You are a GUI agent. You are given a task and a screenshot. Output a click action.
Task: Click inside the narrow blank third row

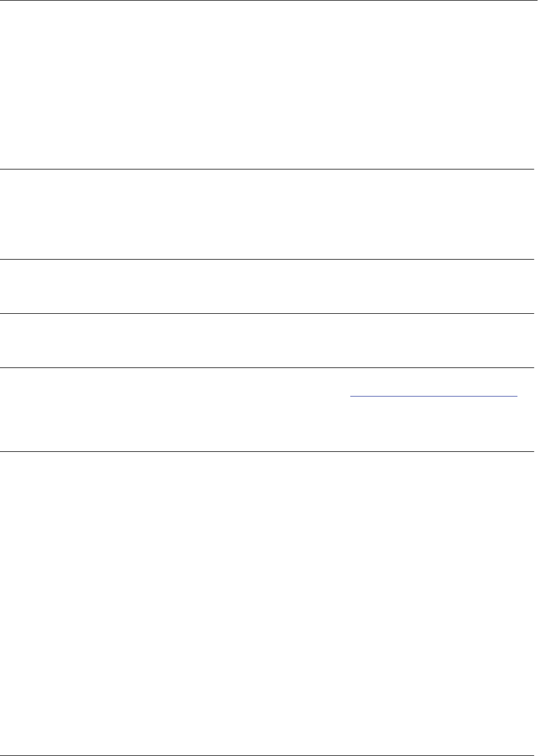coord(269,286)
